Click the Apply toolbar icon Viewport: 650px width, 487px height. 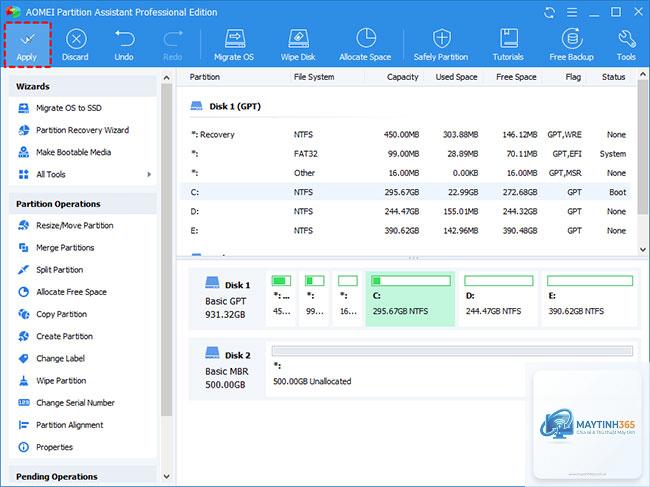click(27, 45)
